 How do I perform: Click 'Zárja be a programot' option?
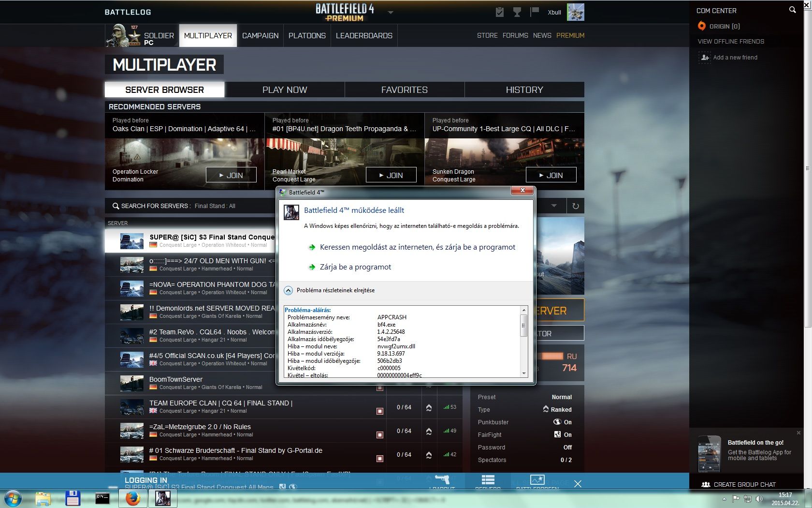[x=355, y=267]
